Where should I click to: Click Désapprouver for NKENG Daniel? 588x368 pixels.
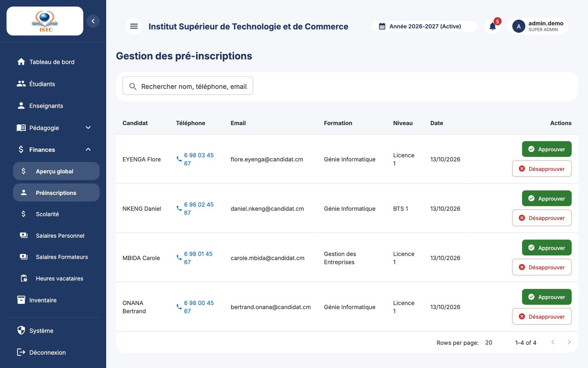(542, 218)
